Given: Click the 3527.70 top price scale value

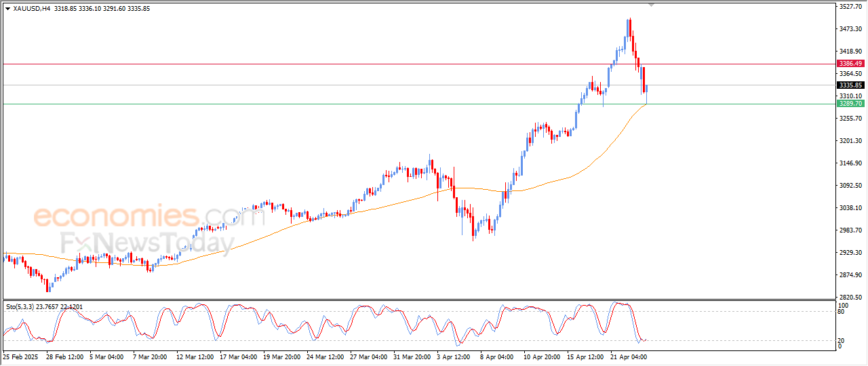Looking at the screenshot, I should click(x=850, y=7).
